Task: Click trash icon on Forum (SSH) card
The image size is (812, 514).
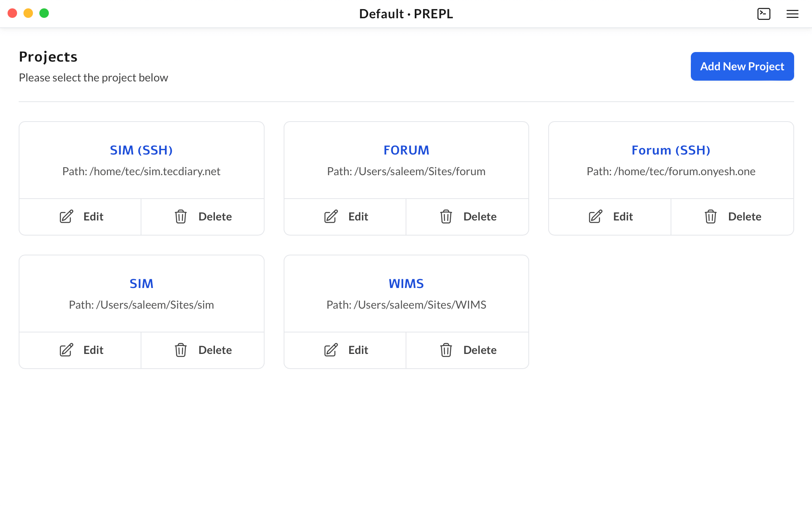Action: (x=710, y=216)
